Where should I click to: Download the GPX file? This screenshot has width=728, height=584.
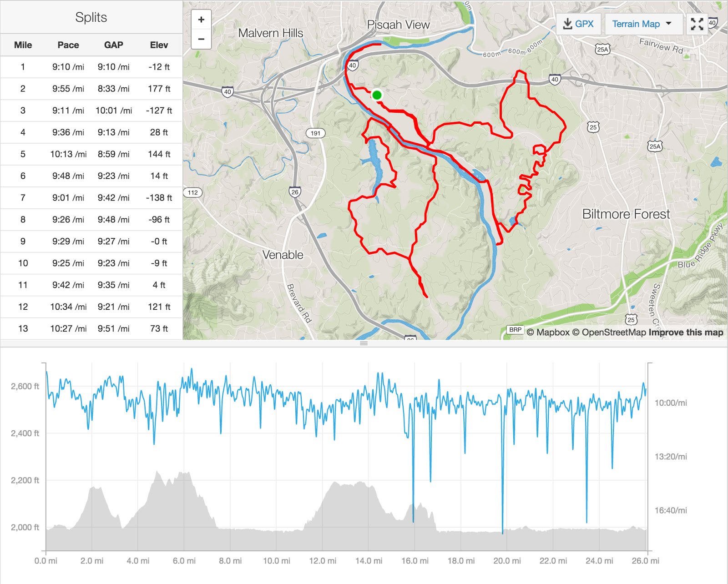pyautogui.click(x=578, y=24)
